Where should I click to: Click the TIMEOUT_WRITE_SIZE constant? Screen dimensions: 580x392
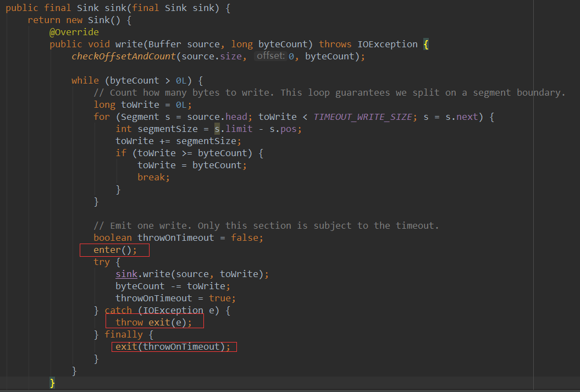[363, 117]
